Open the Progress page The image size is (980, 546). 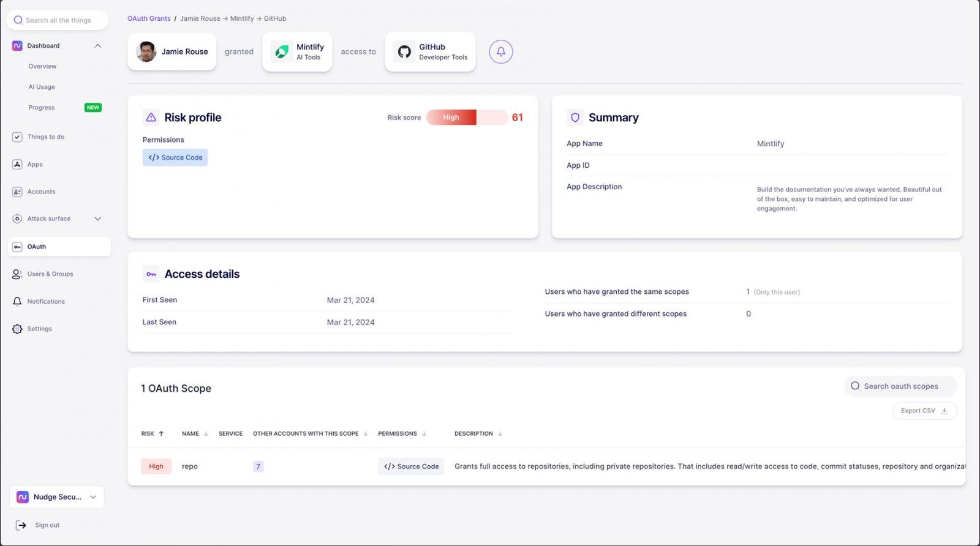click(x=42, y=108)
